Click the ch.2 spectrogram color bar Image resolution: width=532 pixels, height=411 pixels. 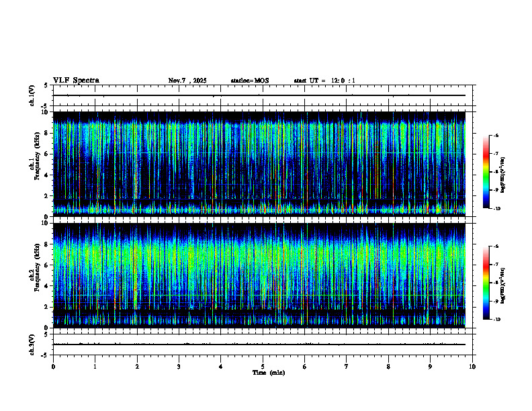(486, 283)
